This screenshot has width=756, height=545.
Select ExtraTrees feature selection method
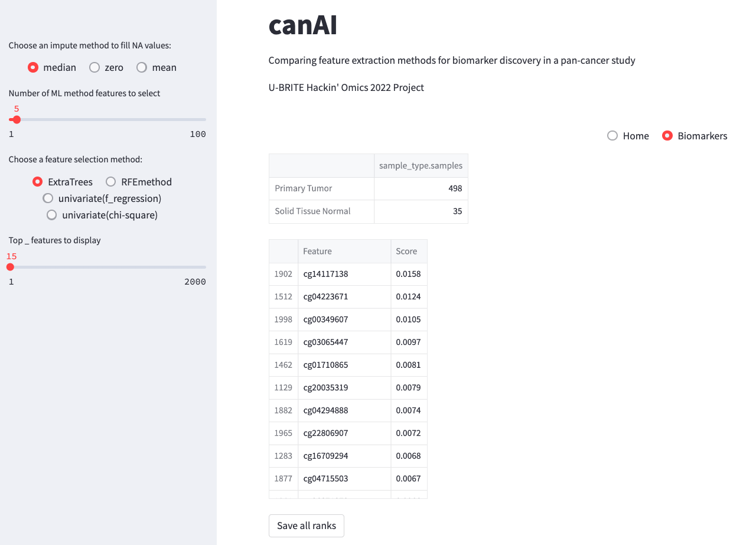[63, 182]
